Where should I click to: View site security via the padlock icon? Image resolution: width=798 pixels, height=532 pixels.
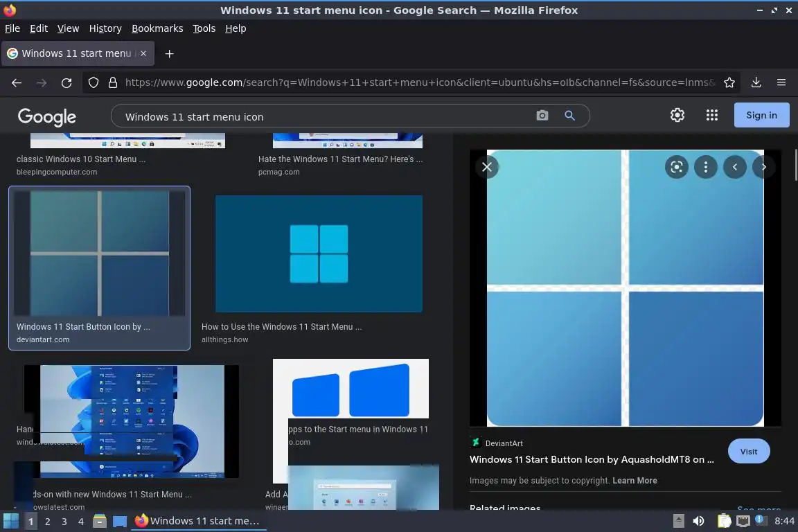pyautogui.click(x=113, y=82)
